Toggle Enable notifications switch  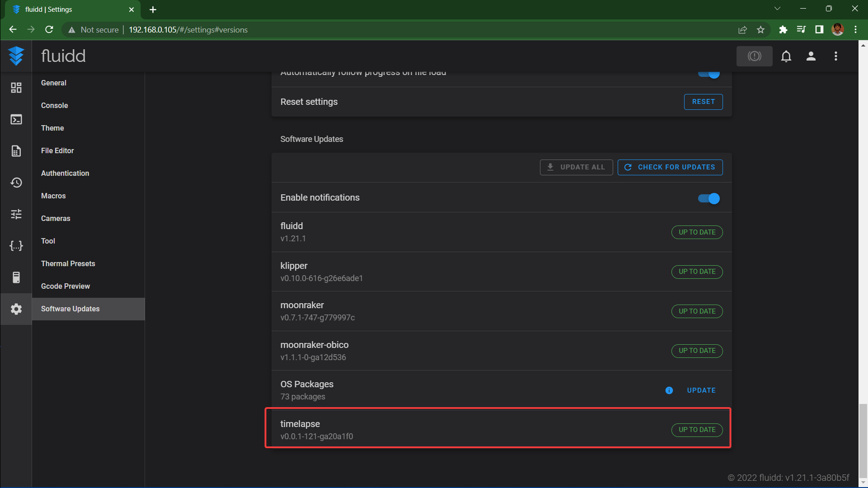[x=709, y=198]
